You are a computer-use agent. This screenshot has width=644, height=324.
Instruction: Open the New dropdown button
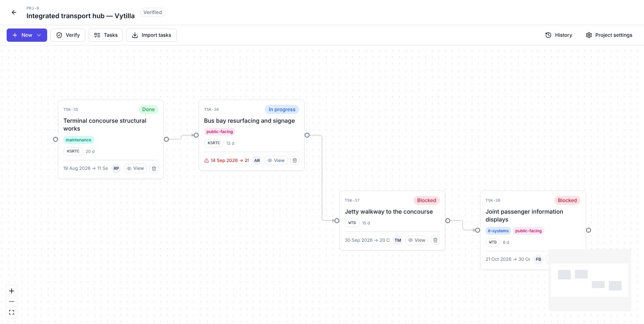pos(27,35)
